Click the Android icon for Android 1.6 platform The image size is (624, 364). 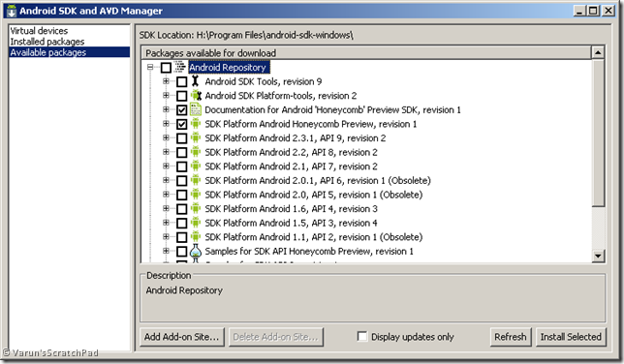(196, 208)
